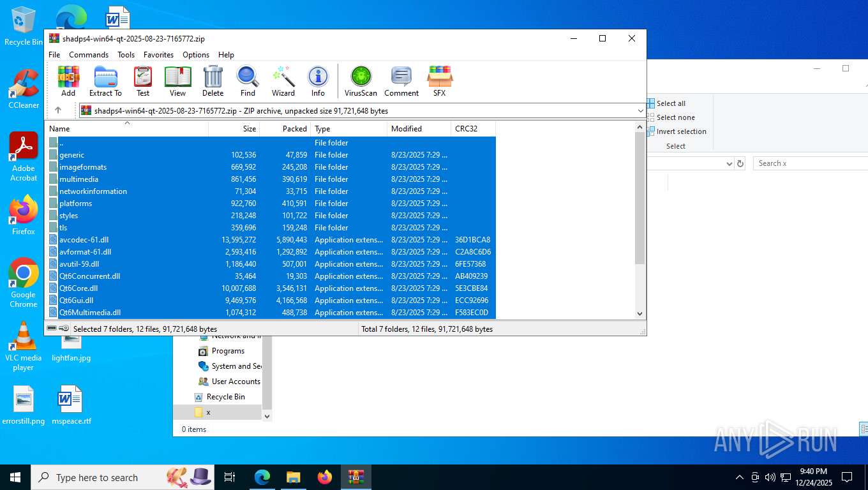
Task: Expand the Explorer address bar dropdown
Action: click(730, 163)
